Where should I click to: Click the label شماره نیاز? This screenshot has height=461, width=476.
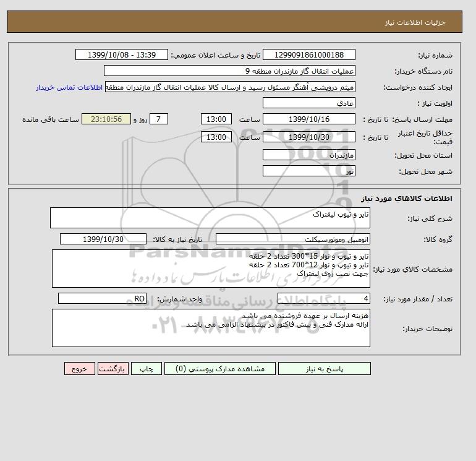(x=435, y=55)
